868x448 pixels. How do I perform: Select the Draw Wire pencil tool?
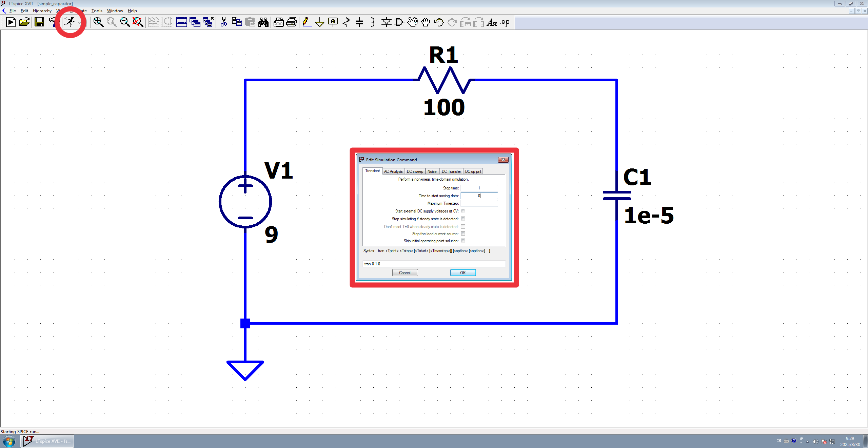coord(307,22)
